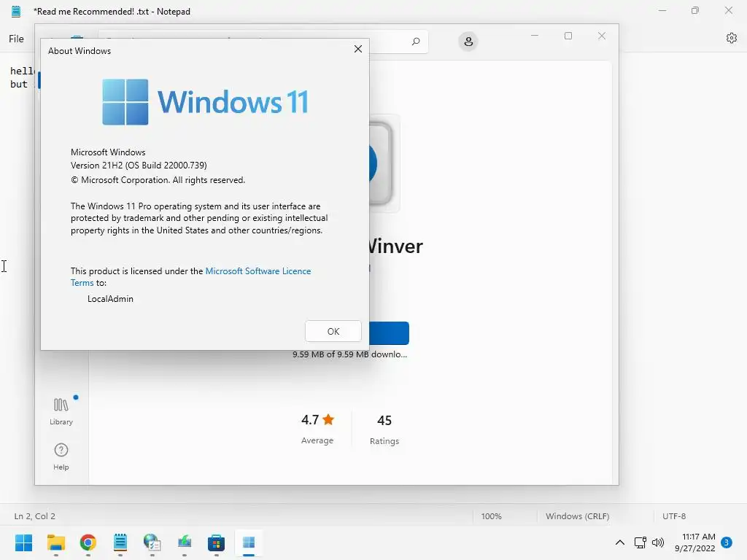747x560 pixels.
Task: Click OK in the About Windows dialog
Action: click(333, 332)
